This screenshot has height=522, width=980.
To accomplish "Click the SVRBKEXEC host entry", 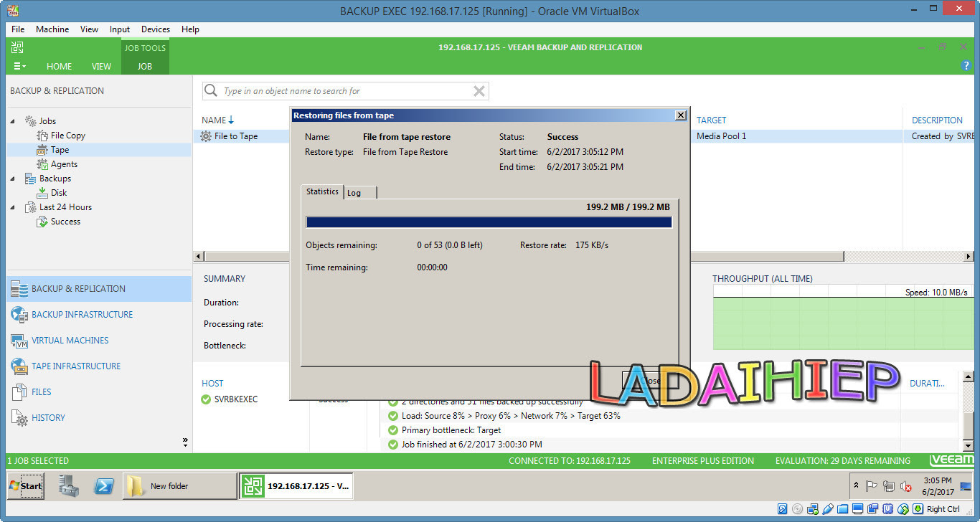I will 235,399.
